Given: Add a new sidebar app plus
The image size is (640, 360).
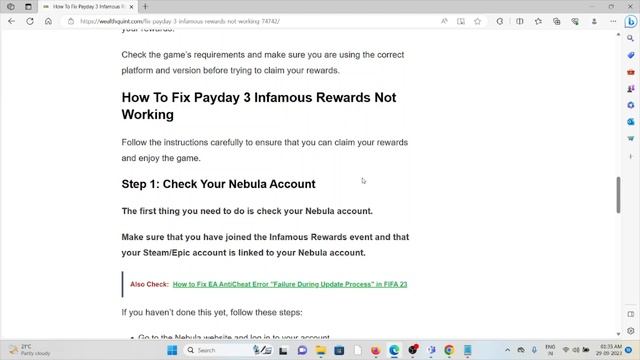Looking at the screenshot, I should tap(631, 156).
